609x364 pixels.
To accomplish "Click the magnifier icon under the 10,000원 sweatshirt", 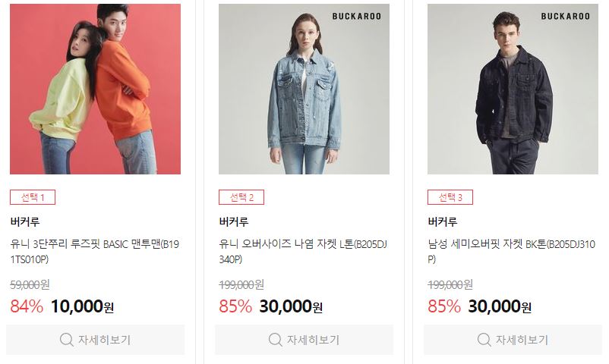I will (x=66, y=340).
